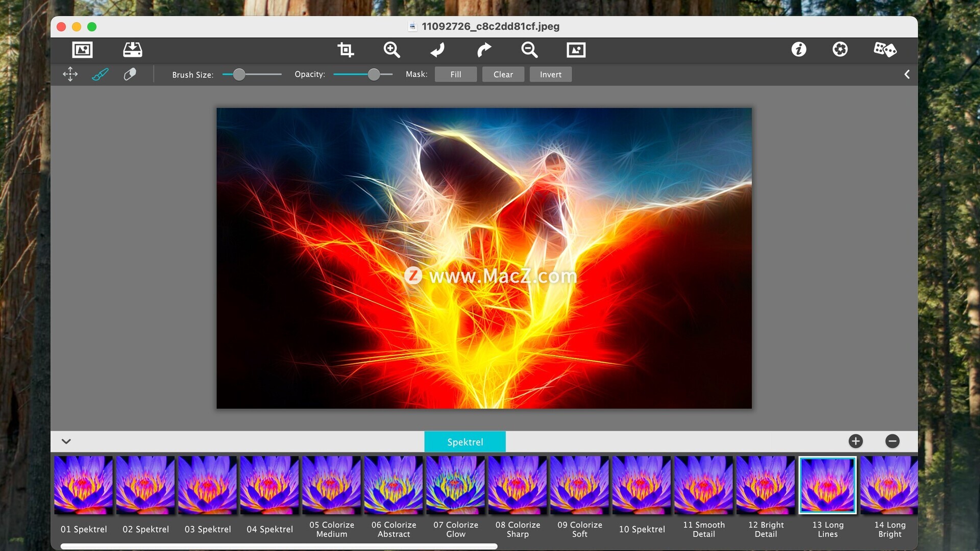Add a new preset with plus
The width and height of the screenshot is (980, 551).
pos(855,441)
